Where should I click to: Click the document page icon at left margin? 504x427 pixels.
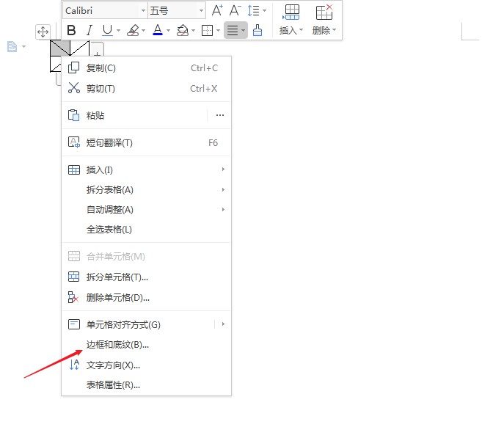[x=12, y=47]
